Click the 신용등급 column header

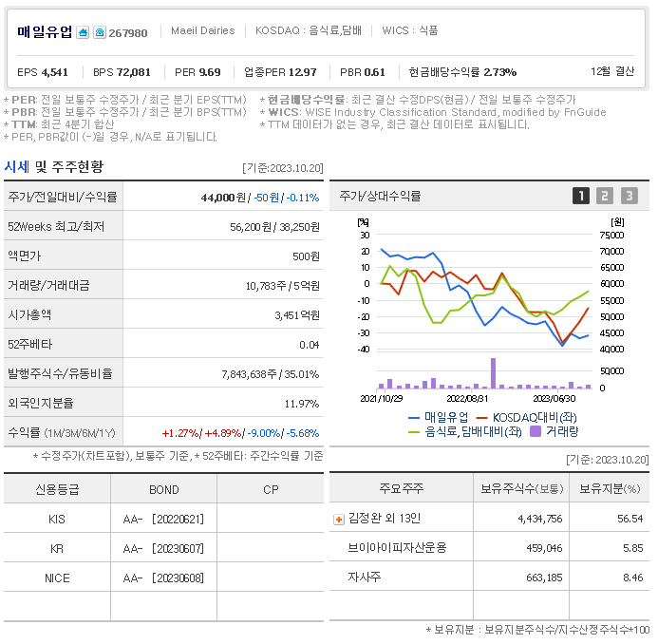point(57,489)
